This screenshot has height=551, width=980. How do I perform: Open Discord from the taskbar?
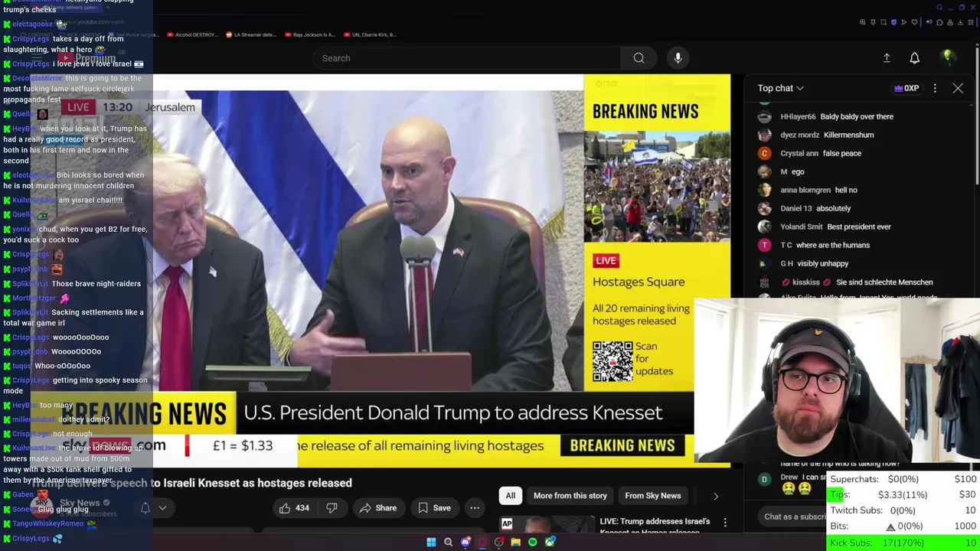[x=465, y=542]
